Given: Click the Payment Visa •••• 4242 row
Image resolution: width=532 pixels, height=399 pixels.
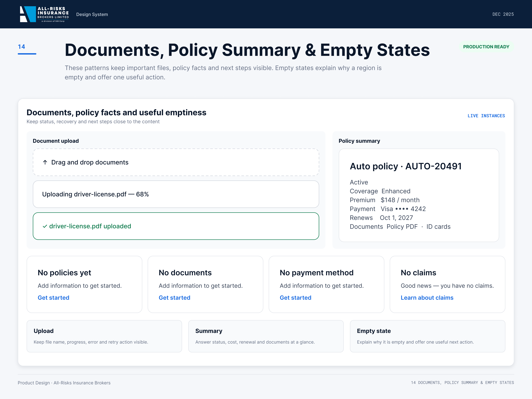Looking at the screenshot, I should [388, 209].
